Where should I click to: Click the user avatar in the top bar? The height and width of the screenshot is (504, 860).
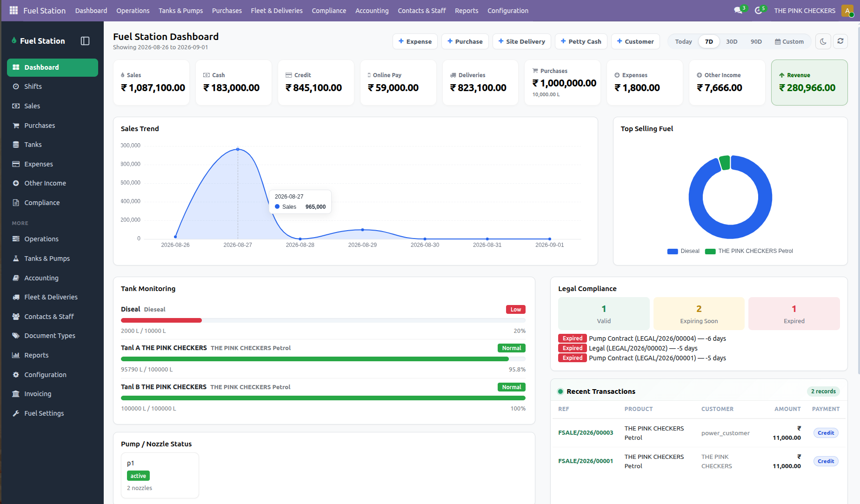[x=847, y=11]
